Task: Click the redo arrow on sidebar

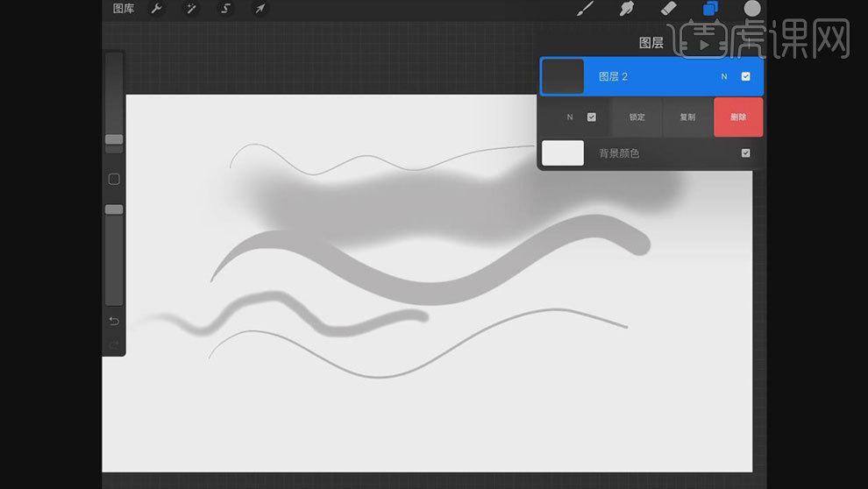Action: [x=114, y=345]
